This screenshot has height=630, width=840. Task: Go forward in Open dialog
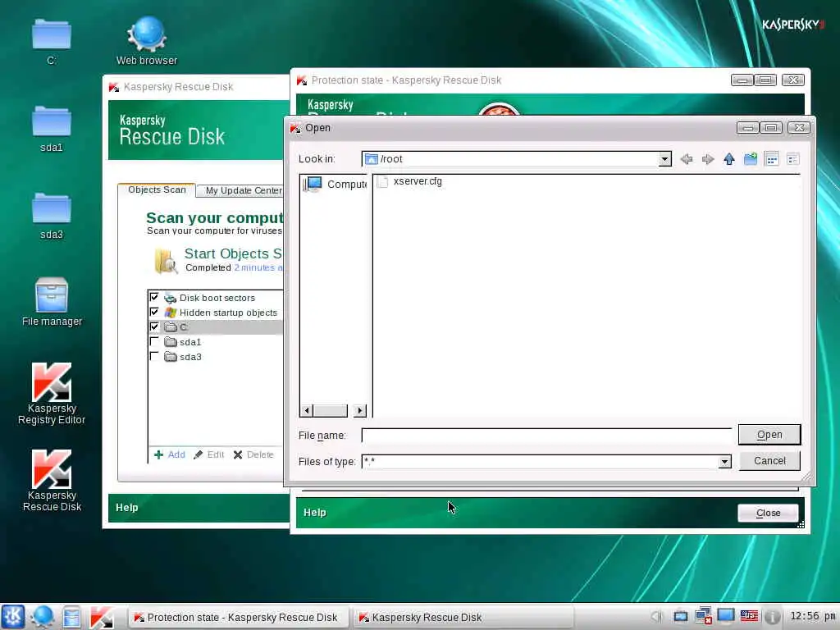click(x=708, y=159)
